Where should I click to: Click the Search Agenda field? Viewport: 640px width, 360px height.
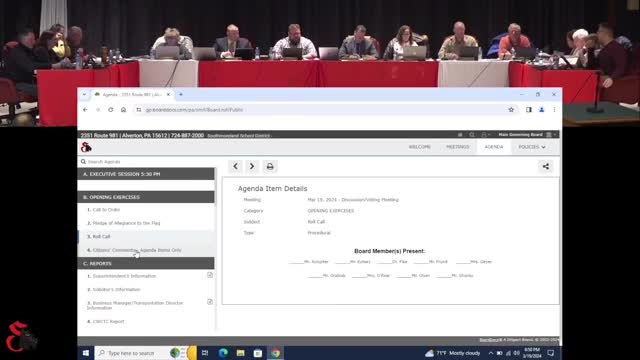[x=147, y=162]
